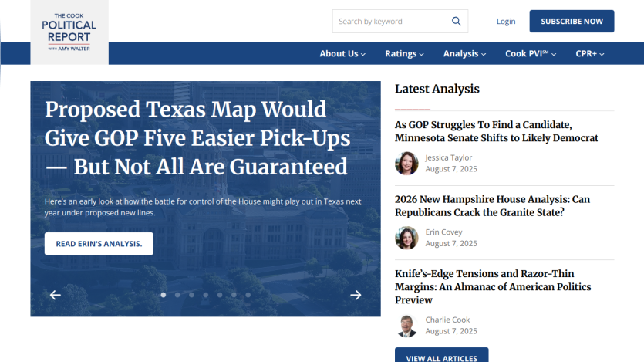The height and width of the screenshot is (362, 644).
Task: Expand the About Us menu
Action: tap(342, 54)
